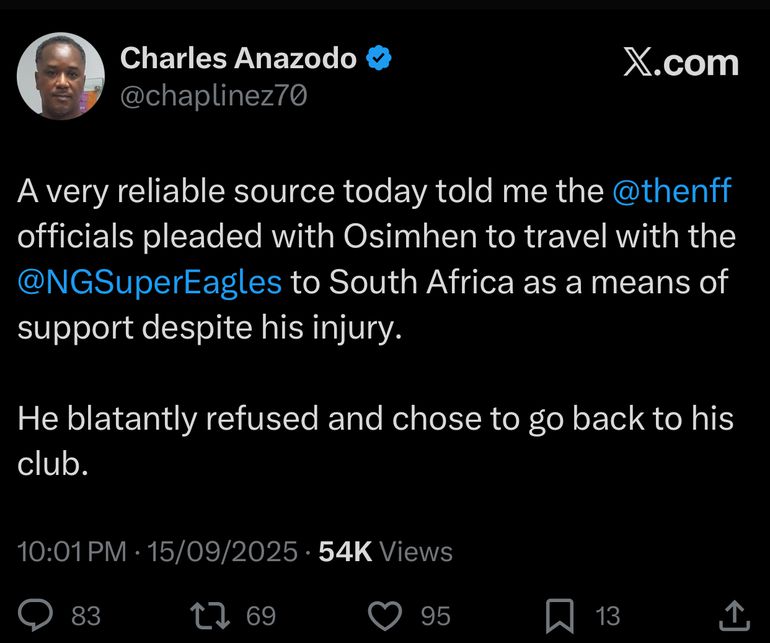Click the 69 reposts count
This screenshot has height=643, width=770.
[x=261, y=615]
